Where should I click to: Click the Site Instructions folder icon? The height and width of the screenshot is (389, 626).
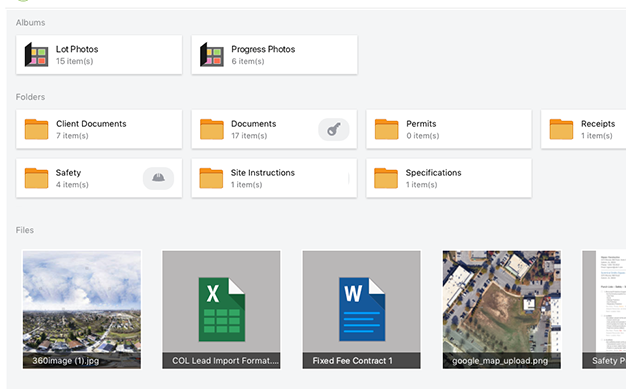coord(212,178)
